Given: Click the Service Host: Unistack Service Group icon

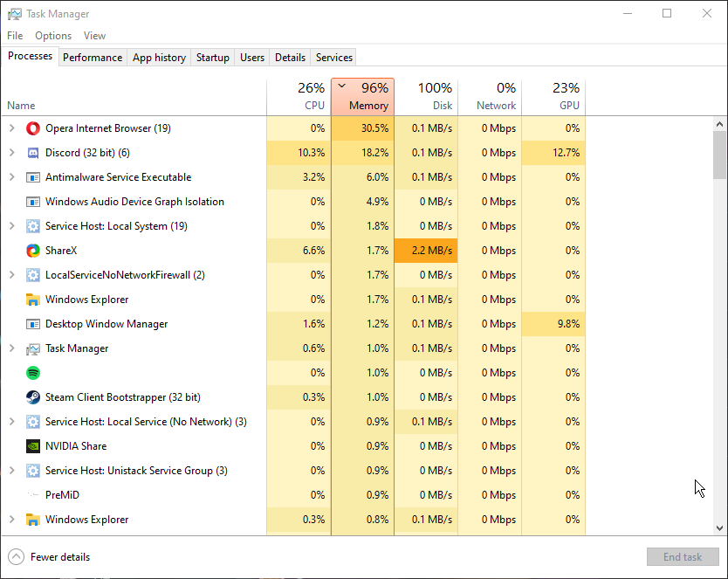Looking at the screenshot, I should (33, 471).
